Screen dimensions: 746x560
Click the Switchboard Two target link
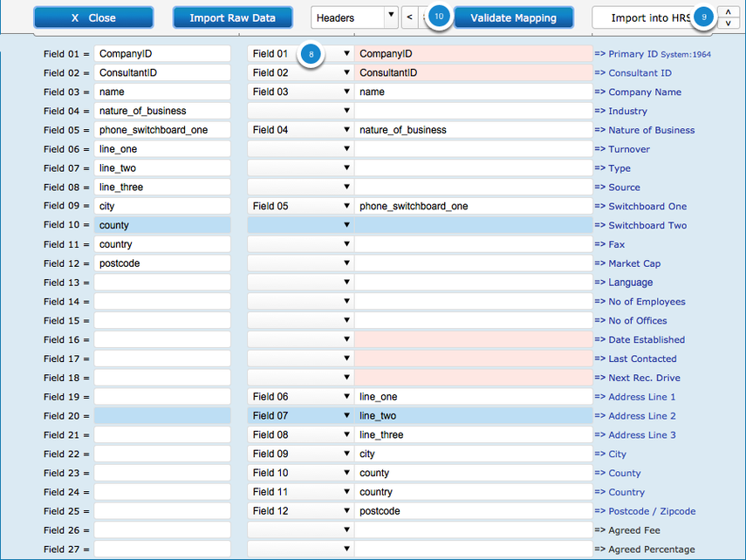pos(640,225)
